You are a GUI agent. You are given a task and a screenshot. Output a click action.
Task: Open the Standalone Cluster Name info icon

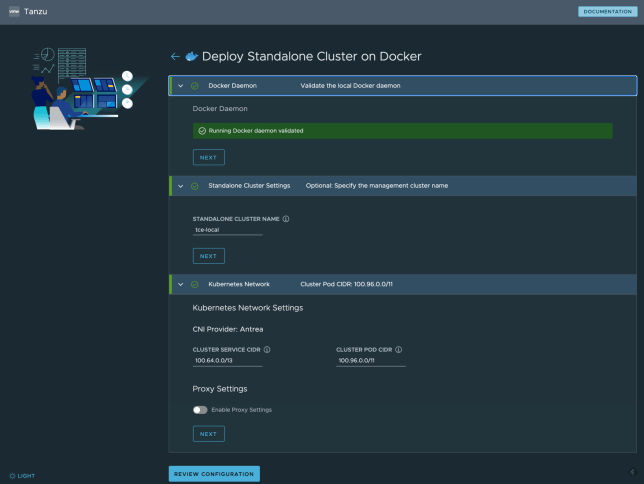point(286,219)
